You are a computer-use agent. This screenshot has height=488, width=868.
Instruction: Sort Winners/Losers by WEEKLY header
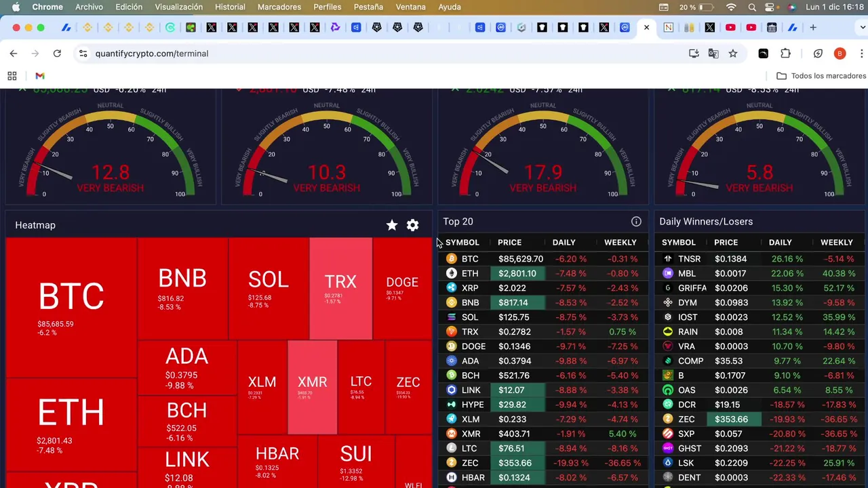(837, 242)
